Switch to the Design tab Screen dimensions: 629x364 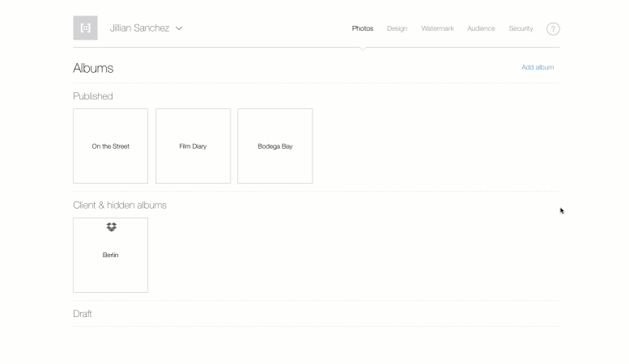pos(397,28)
